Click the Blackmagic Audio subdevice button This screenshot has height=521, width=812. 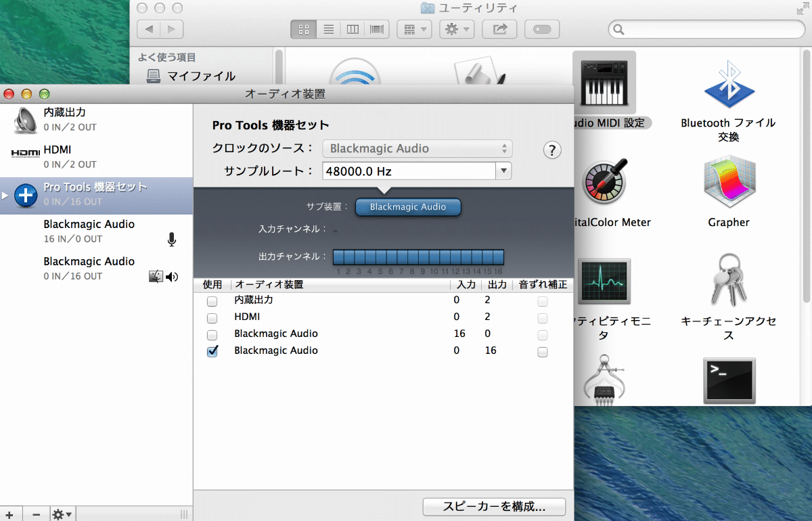coord(408,207)
